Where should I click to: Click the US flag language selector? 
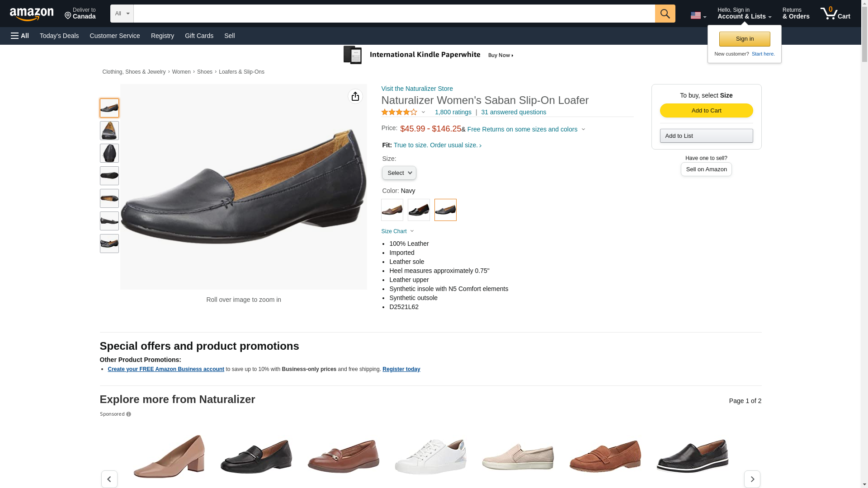tap(698, 15)
